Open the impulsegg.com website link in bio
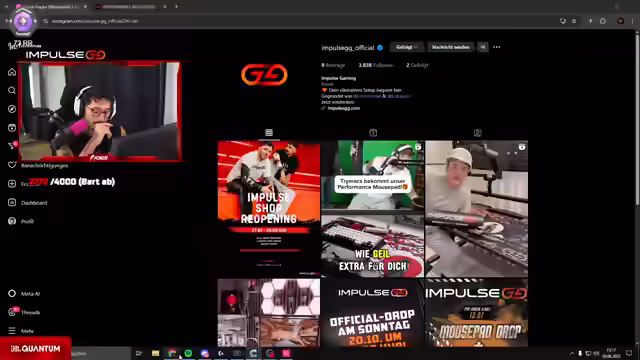Image resolution: width=640 pixels, height=360 pixels. coord(343,108)
